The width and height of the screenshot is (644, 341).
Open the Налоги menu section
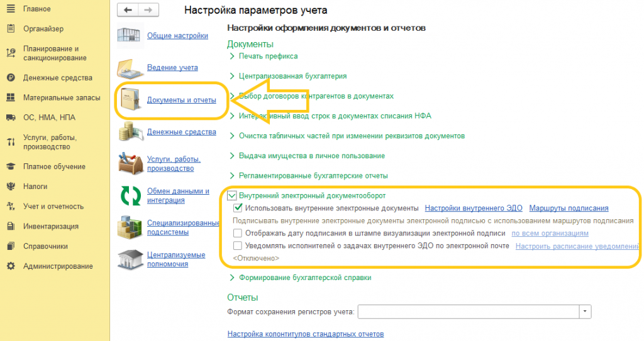[35, 187]
